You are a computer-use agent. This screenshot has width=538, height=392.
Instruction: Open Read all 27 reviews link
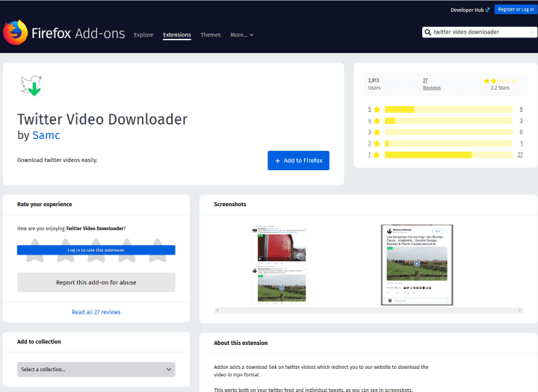96,312
